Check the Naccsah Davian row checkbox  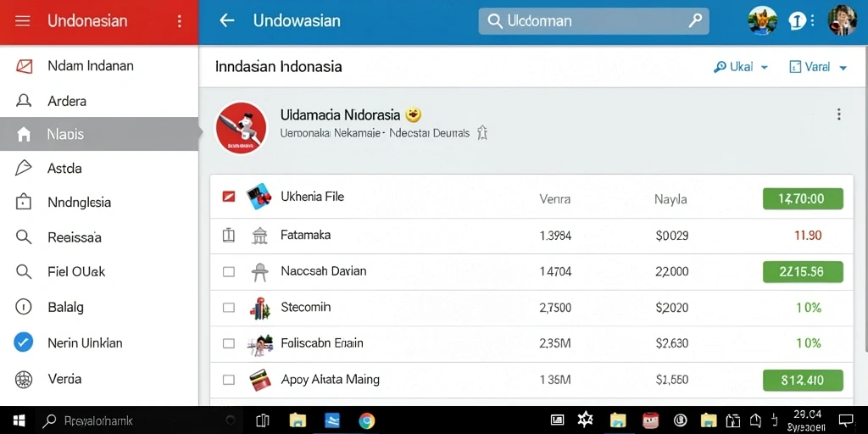(x=229, y=272)
